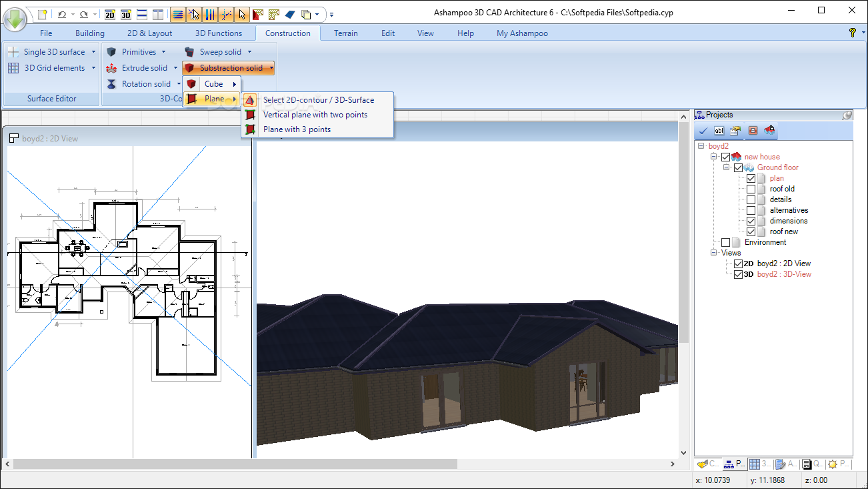Select 'boyd2 : 2D View' in Views tree
This screenshot has width=868, height=489.
tap(784, 264)
